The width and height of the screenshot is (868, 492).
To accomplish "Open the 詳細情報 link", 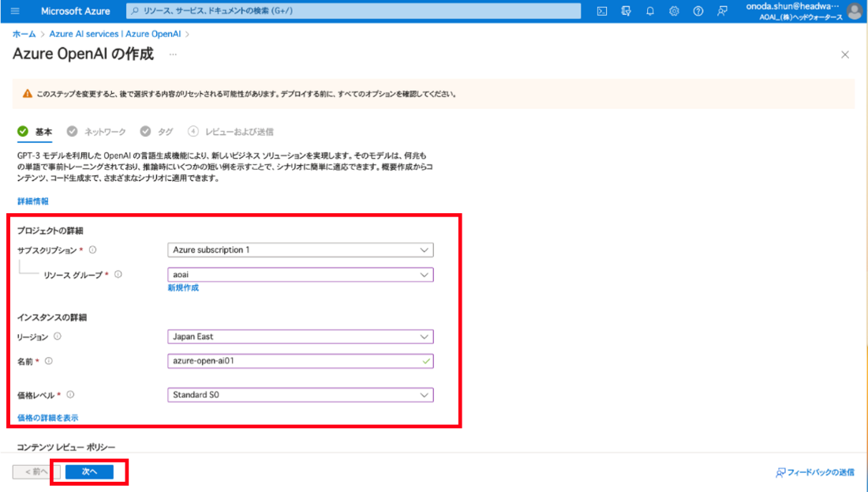I will [x=32, y=201].
